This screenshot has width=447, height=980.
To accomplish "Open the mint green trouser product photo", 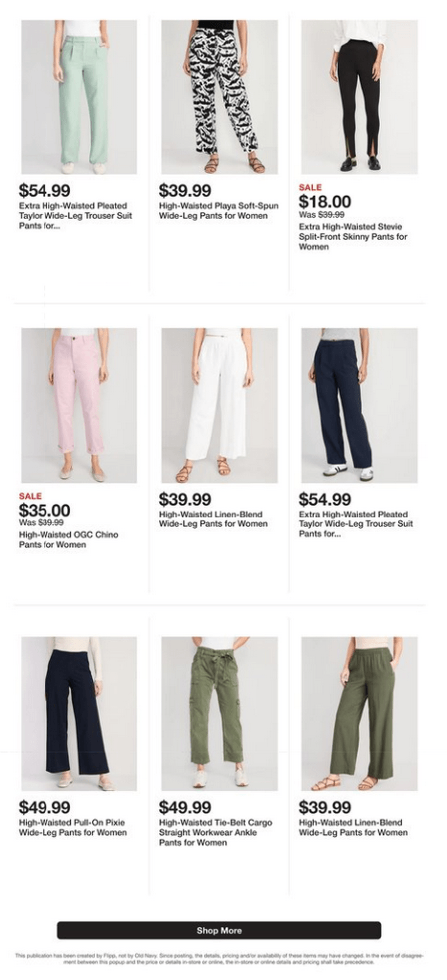I will [79, 97].
